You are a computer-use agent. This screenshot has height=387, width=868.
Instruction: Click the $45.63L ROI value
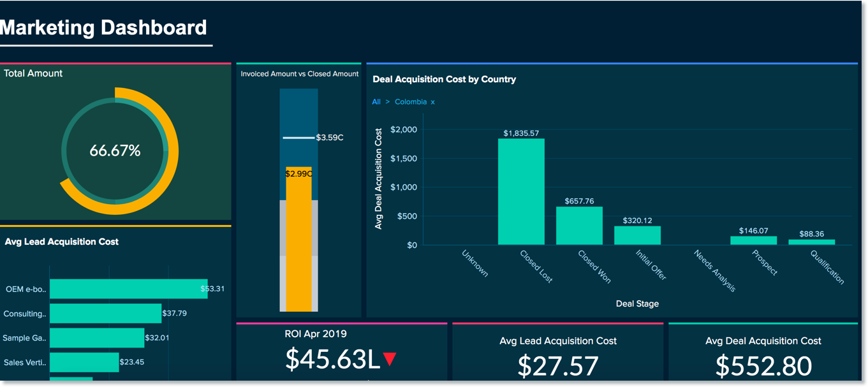[332, 360]
